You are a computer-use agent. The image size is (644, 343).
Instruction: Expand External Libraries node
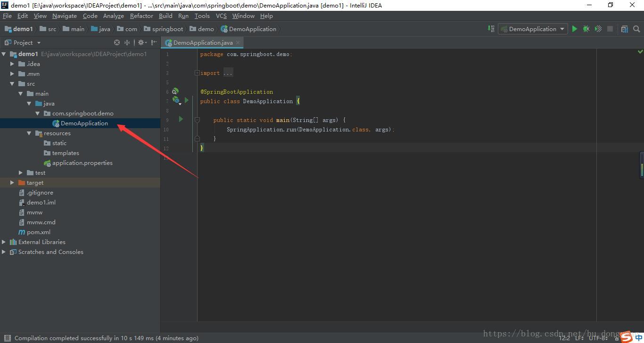pyautogui.click(x=4, y=242)
